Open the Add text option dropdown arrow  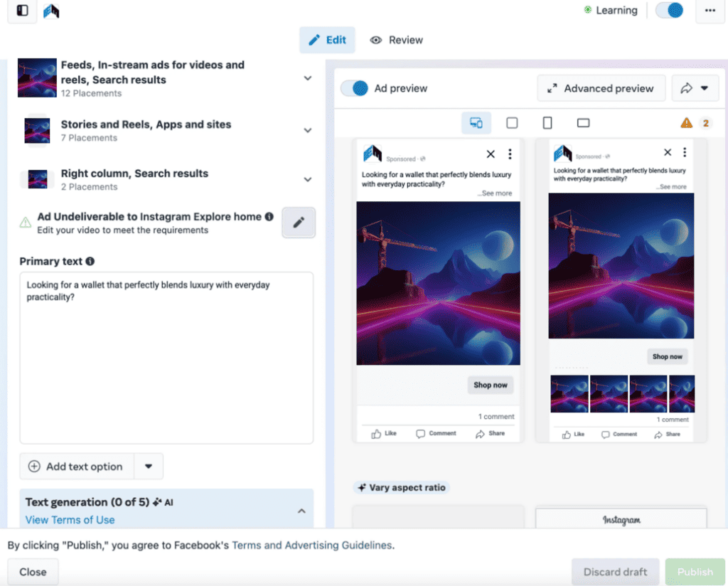pyautogui.click(x=149, y=467)
